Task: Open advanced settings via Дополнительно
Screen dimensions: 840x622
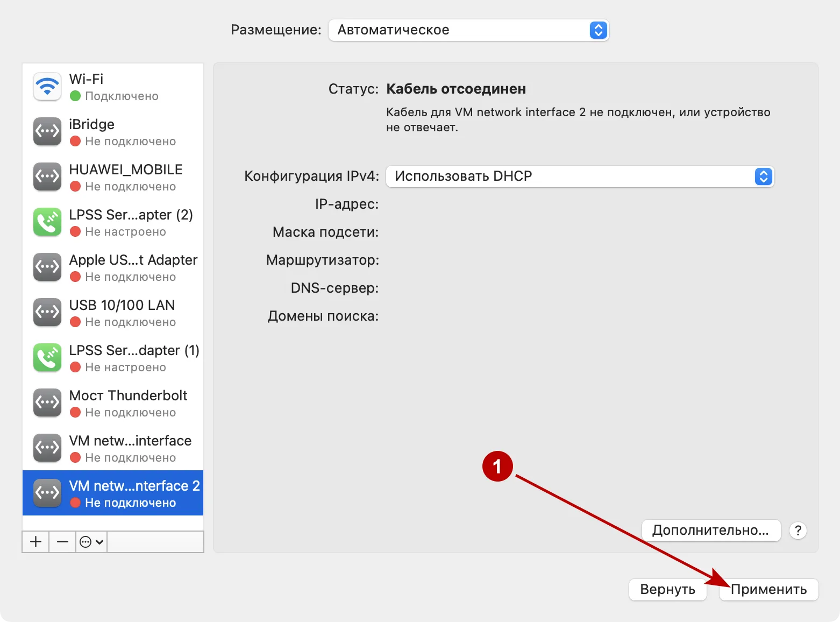Action: point(711,531)
